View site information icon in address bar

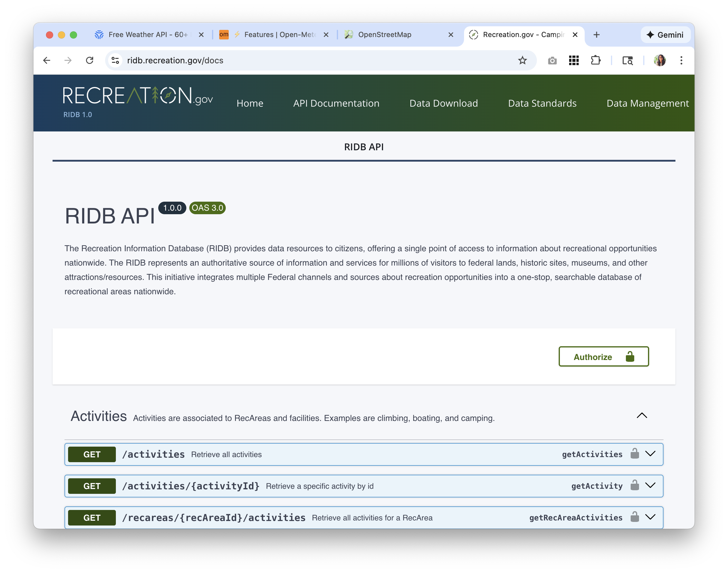click(x=115, y=60)
